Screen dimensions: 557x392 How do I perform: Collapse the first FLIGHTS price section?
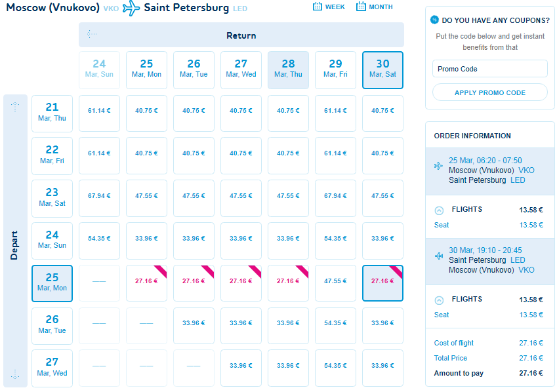(x=439, y=210)
